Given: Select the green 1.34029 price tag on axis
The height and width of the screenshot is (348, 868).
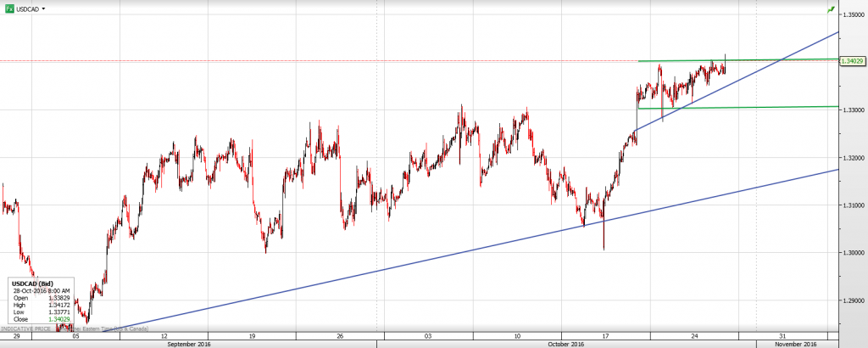Looking at the screenshot, I should click(x=852, y=61).
